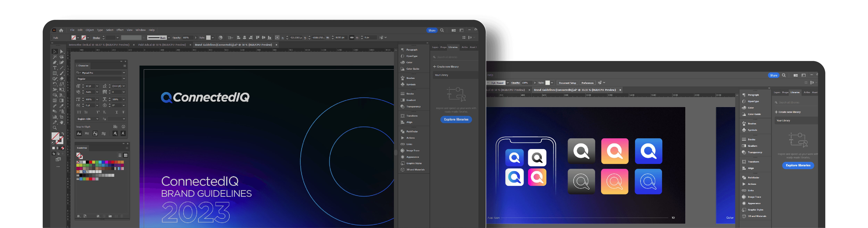Click Share button in left window
Screen dimensions: 868x228
click(432, 30)
